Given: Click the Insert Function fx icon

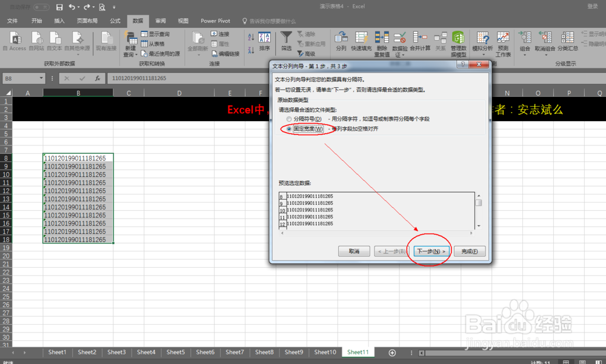Looking at the screenshot, I should (x=98, y=79).
